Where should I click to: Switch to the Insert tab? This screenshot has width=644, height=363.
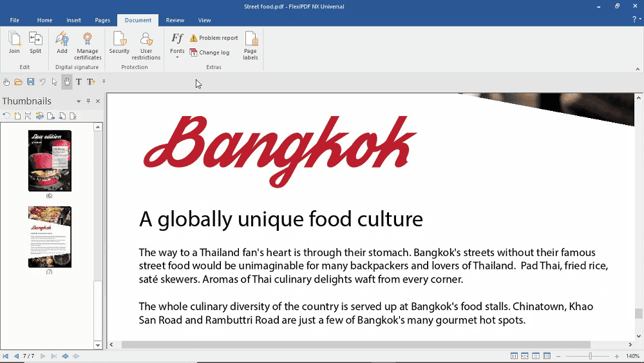[x=74, y=20]
